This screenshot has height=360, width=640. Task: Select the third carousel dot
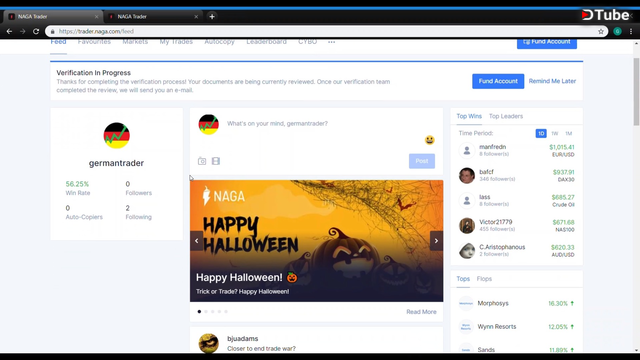pos(213,311)
